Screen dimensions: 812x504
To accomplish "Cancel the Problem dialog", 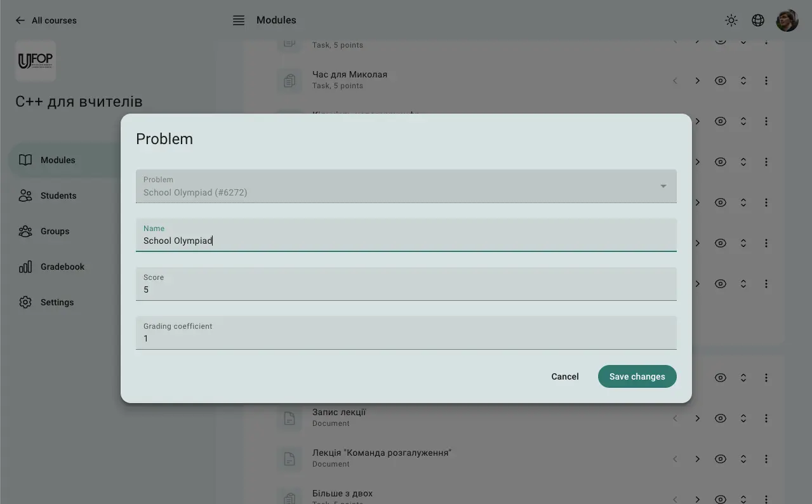I will tap(564, 376).
